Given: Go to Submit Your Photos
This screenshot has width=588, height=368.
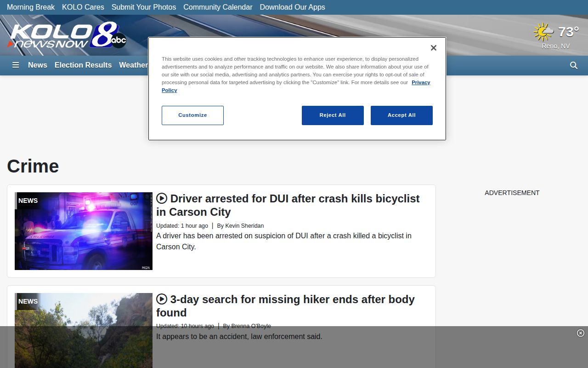Looking at the screenshot, I should click(x=144, y=7).
